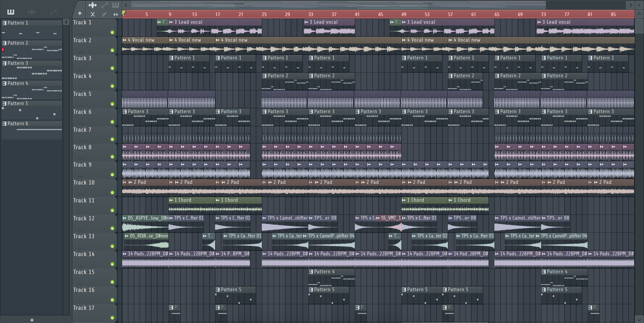Click the right arrow on the horizontal scrollbar
The height and width of the screenshot is (323, 644).
click(x=631, y=5)
